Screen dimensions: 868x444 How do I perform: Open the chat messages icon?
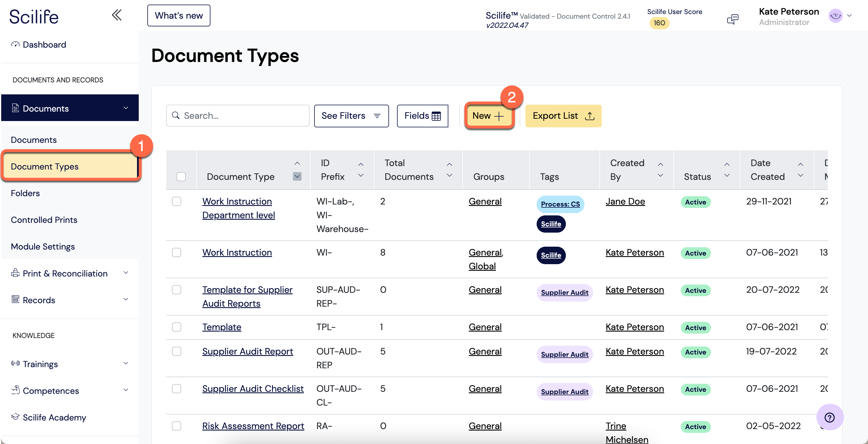732,19
